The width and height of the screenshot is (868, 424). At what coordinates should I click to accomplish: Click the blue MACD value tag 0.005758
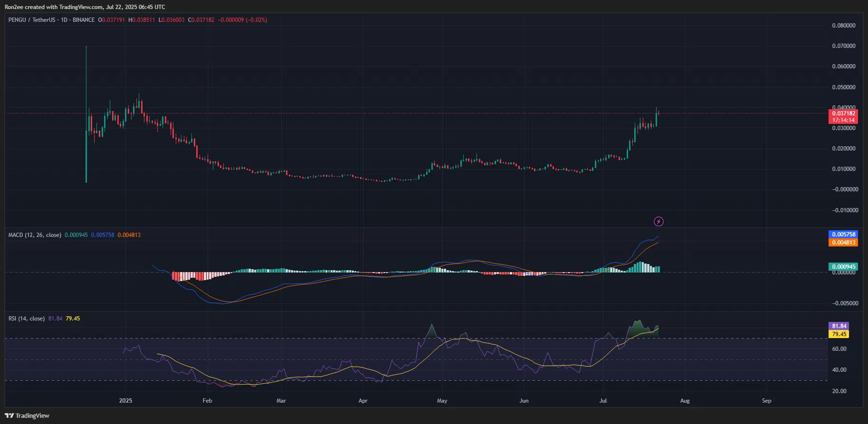[843, 235]
